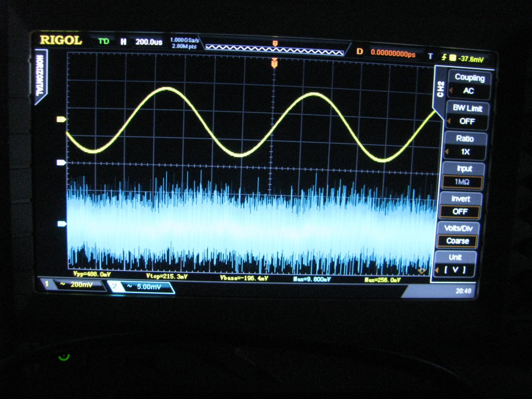Click the BW Limit left arrow
532x399 pixels.
tap(449, 121)
